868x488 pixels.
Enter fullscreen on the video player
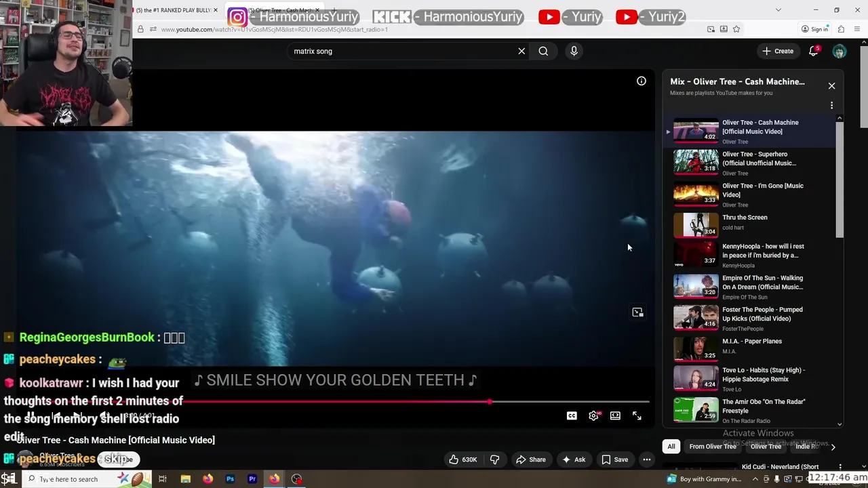click(x=637, y=415)
